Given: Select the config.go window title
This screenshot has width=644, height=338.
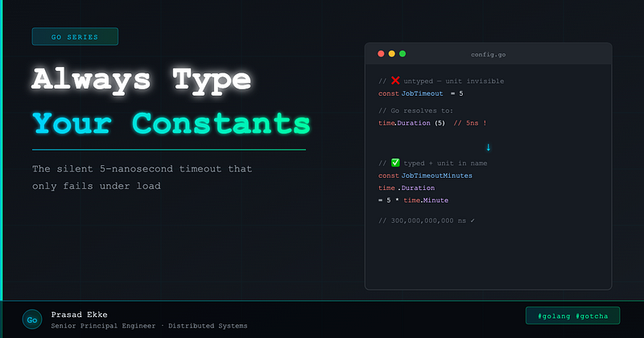Looking at the screenshot, I should coord(488,55).
